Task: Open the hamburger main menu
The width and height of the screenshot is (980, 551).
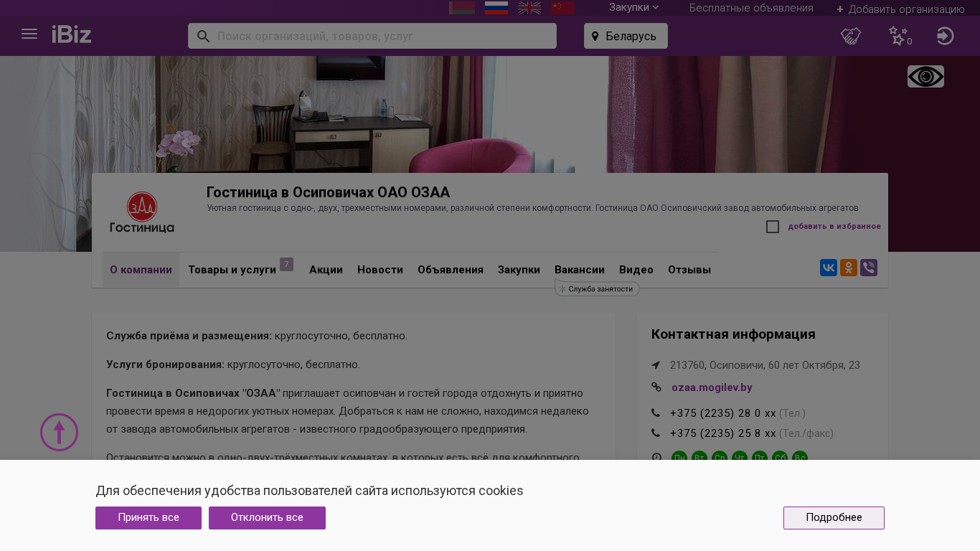Action: pos(29,34)
